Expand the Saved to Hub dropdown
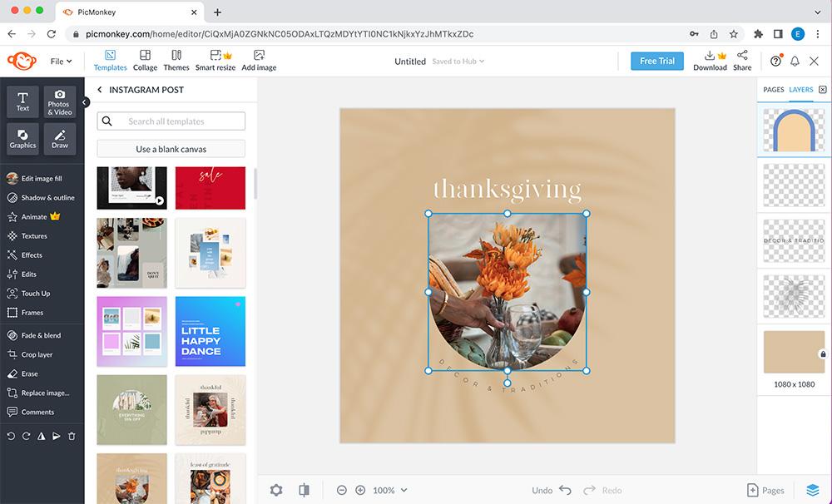832x504 pixels. coord(460,61)
